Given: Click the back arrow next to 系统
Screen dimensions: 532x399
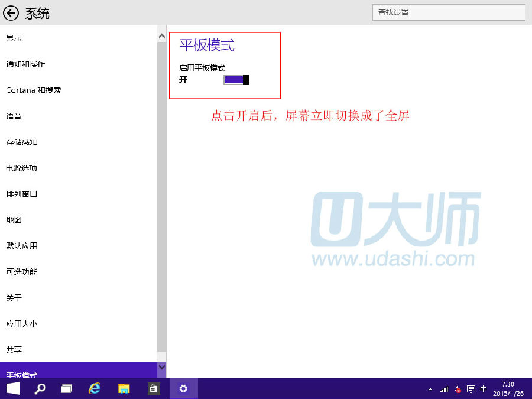Looking at the screenshot, I should point(11,12).
